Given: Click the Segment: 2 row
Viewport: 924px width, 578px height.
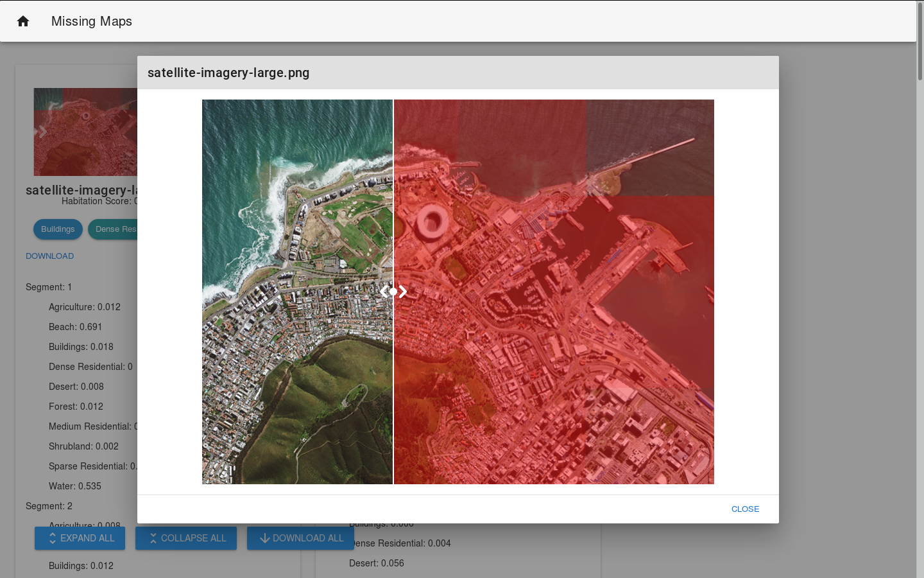Looking at the screenshot, I should click(x=49, y=506).
